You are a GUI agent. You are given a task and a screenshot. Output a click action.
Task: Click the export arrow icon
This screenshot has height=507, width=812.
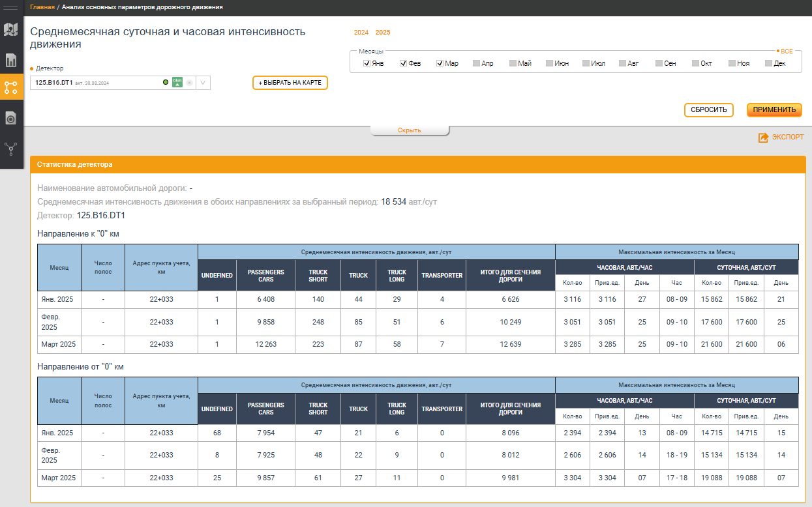pos(763,138)
